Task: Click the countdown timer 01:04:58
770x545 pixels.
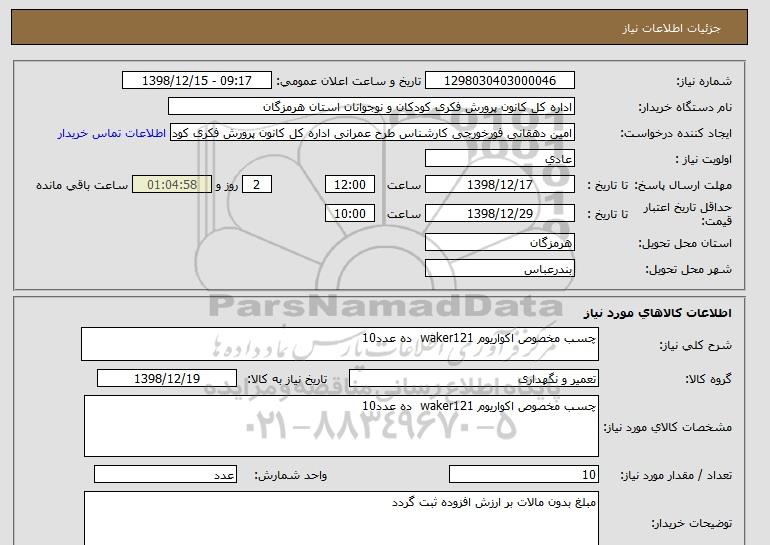Action: click(x=172, y=185)
